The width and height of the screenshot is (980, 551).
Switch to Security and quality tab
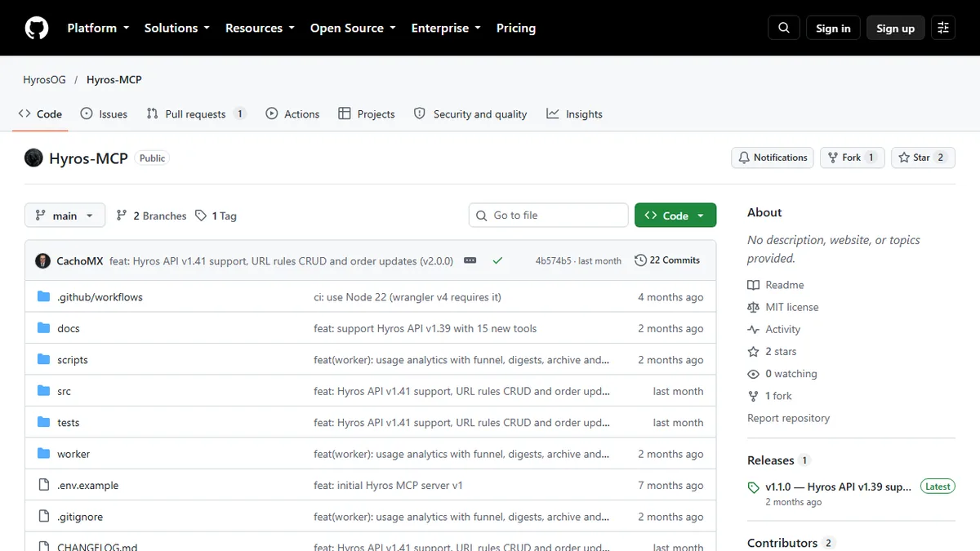click(x=470, y=114)
